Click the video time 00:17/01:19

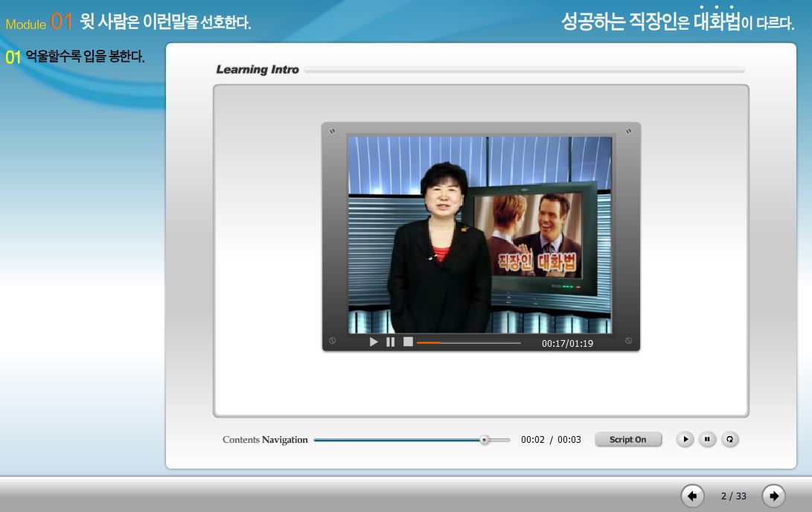(568, 343)
